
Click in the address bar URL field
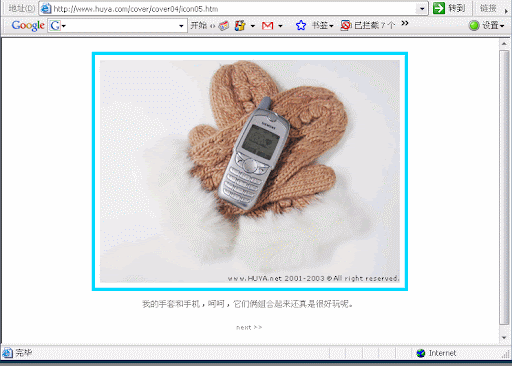(x=233, y=9)
